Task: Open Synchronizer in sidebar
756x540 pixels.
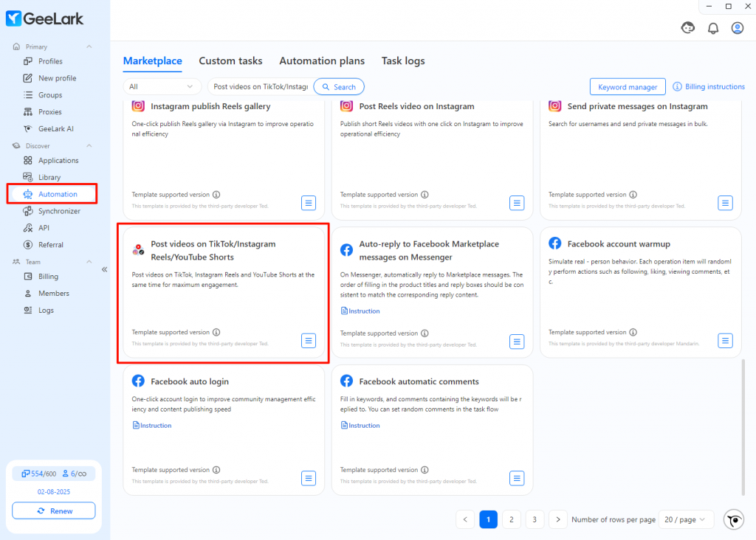Action: (59, 211)
